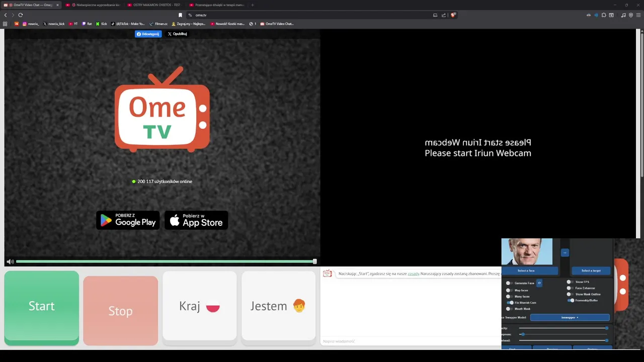644x362 pixels.
Task: Enable the Map faces switch
Action: pos(509,290)
